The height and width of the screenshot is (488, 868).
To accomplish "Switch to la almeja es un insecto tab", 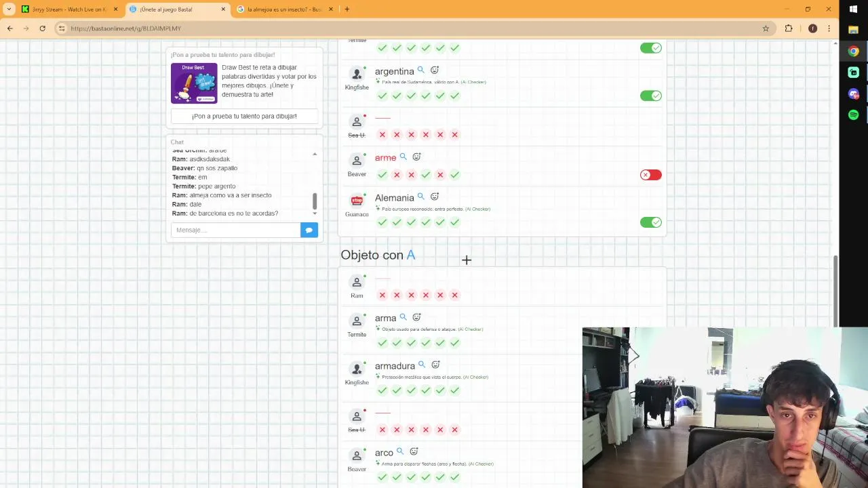I will 285,9.
